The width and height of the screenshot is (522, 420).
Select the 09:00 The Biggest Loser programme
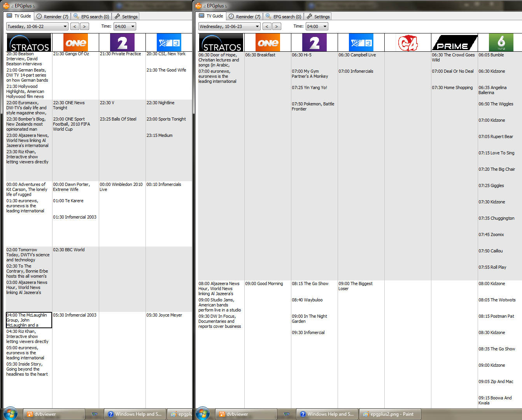pos(356,286)
